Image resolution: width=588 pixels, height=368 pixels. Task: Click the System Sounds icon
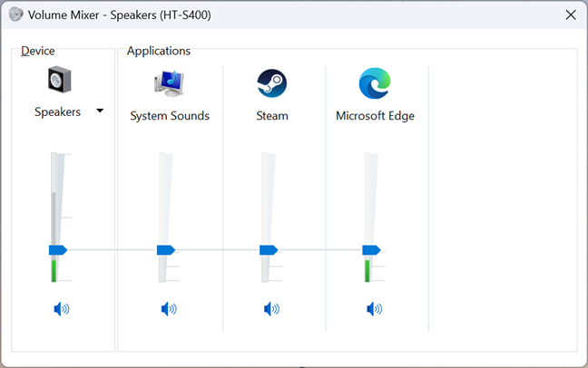[170, 82]
